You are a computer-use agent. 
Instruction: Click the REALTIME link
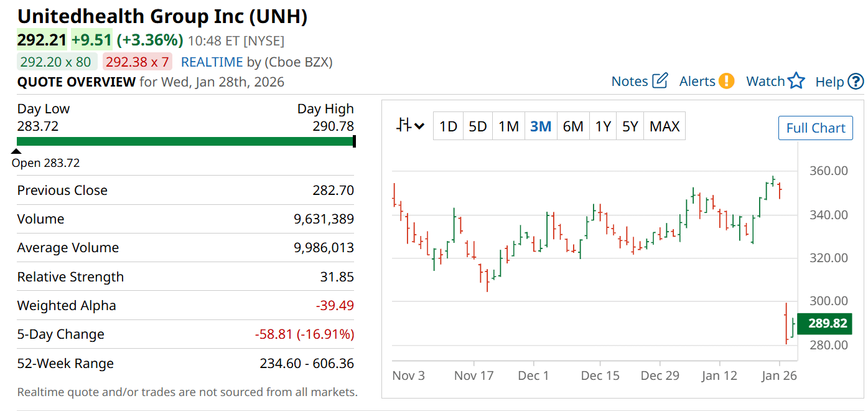point(212,62)
